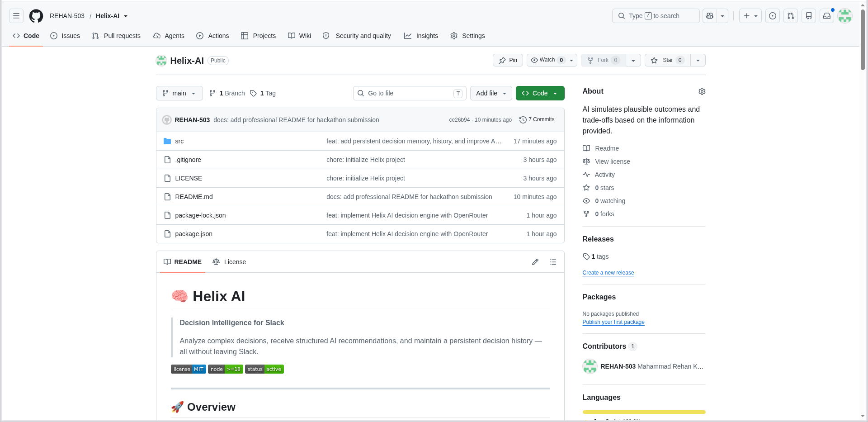This screenshot has height=422, width=868.
Task: Open the .gitignore file
Action: (x=188, y=160)
